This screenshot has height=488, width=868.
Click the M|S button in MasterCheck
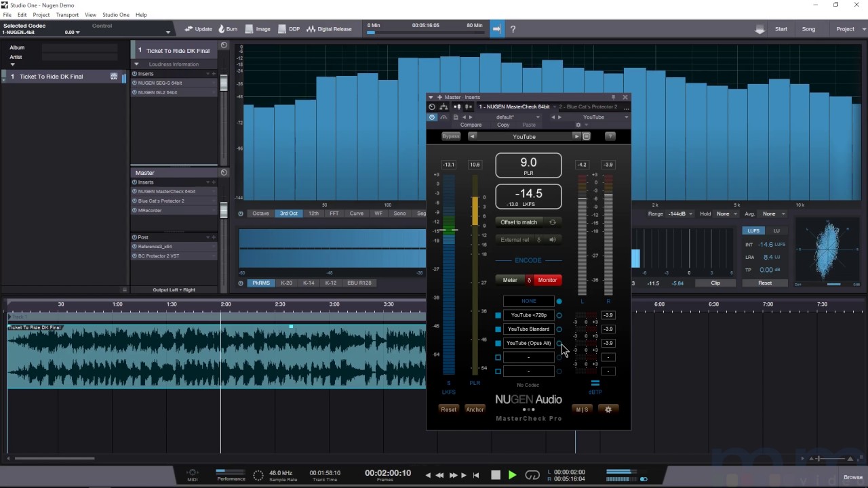pyautogui.click(x=582, y=409)
